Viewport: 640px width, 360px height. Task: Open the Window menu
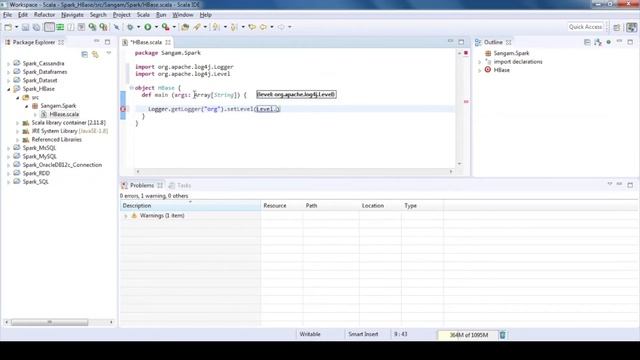tap(182, 15)
